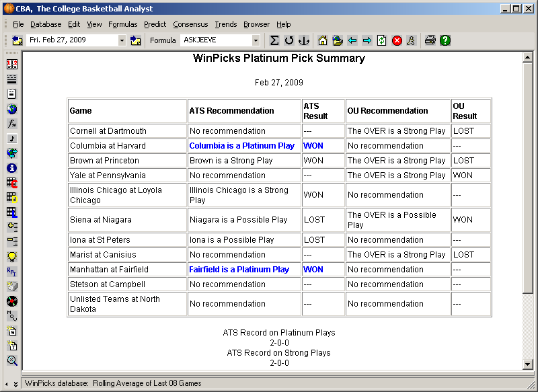Click blue WON result for Manhattan at Fairfield
The height and width of the screenshot is (392, 538).
point(313,270)
